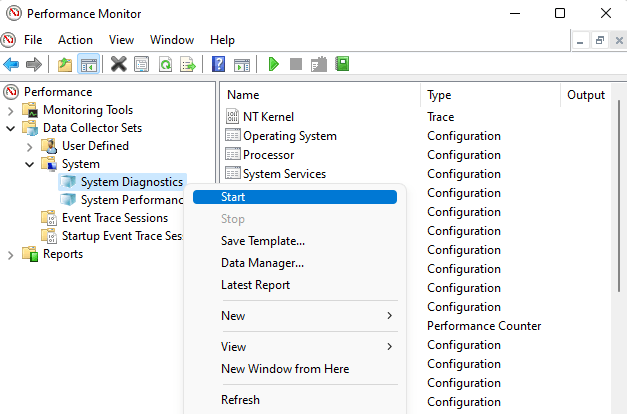Expand the Reports node

tap(11, 255)
